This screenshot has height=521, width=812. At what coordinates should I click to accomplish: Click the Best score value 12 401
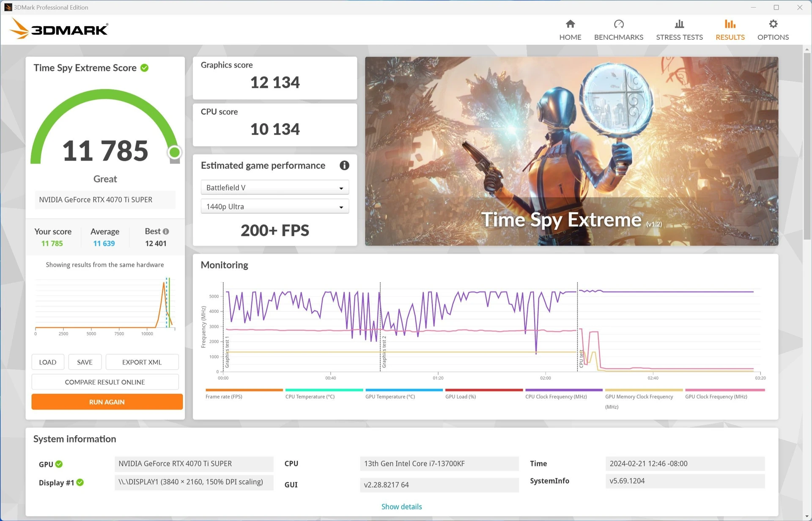pos(156,244)
